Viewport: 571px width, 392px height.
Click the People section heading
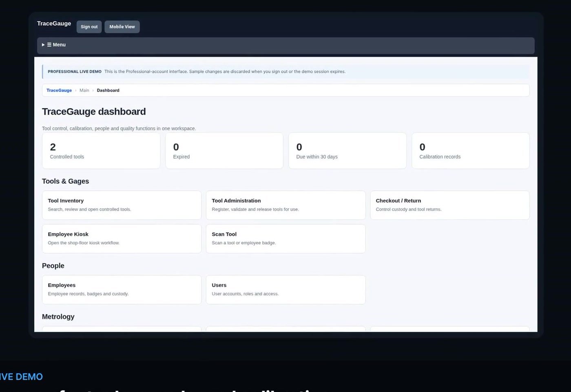point(53,266)
